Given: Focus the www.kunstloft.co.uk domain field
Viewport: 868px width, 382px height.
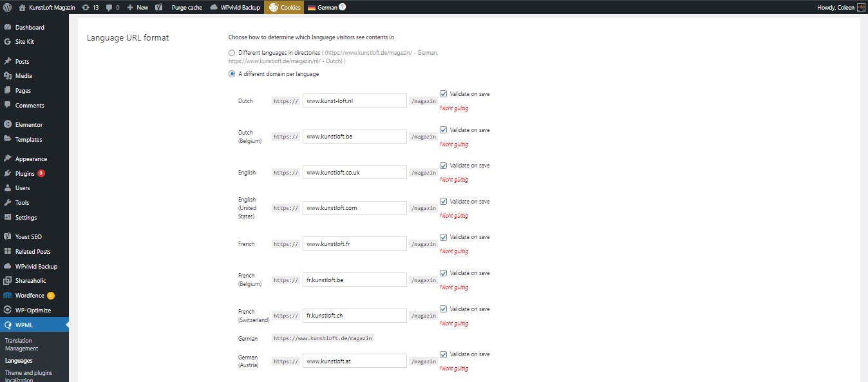Looking at the screenshot, I should click(x=355, y=173).
